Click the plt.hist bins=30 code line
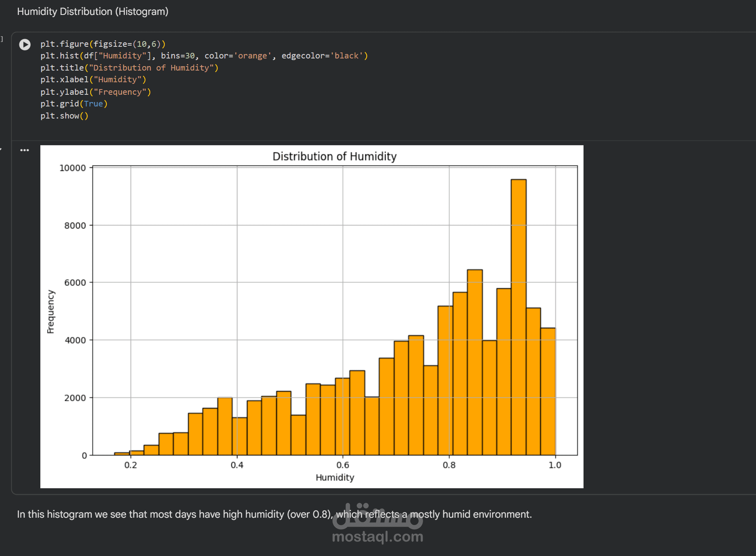 (x=204, y=56)
